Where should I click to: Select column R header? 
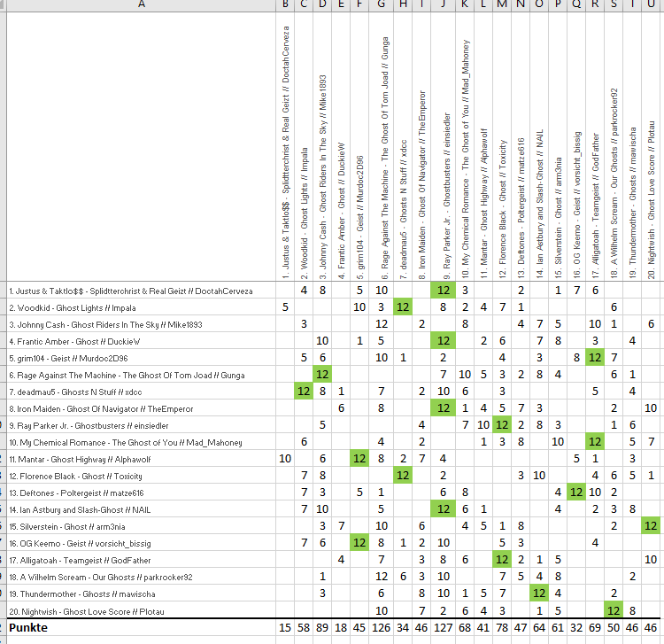[x=595, y=4]
